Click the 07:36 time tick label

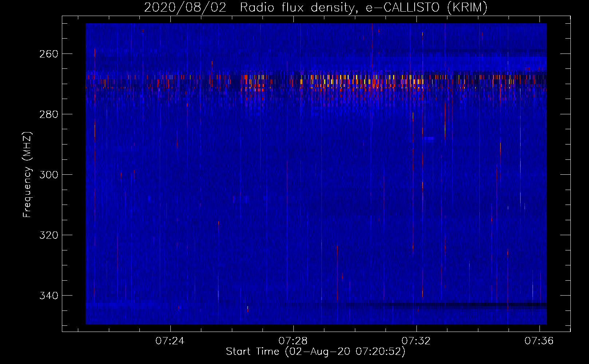(539, 341)
